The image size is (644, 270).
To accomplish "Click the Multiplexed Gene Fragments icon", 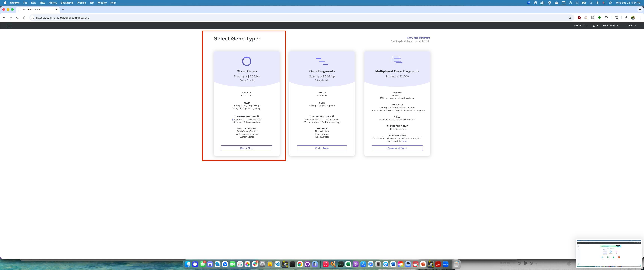I will [x=397, y=60].
